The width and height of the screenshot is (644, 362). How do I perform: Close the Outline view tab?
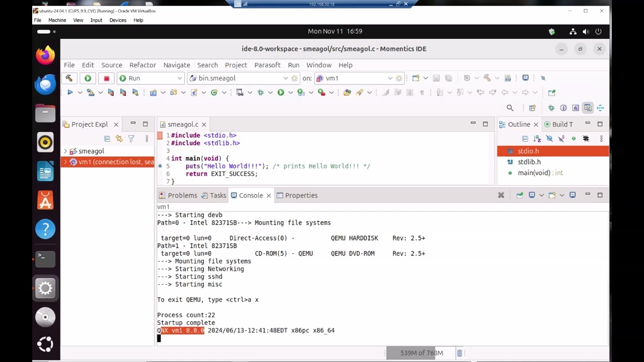coord(536,124)
